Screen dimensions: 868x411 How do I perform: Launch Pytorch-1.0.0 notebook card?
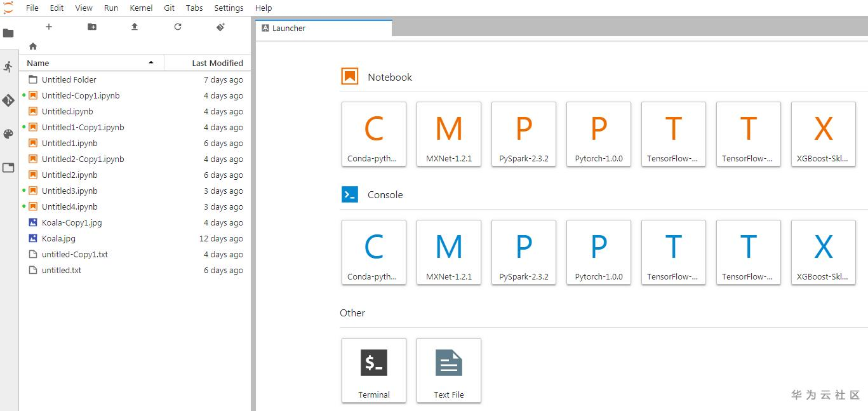[599, 134]
